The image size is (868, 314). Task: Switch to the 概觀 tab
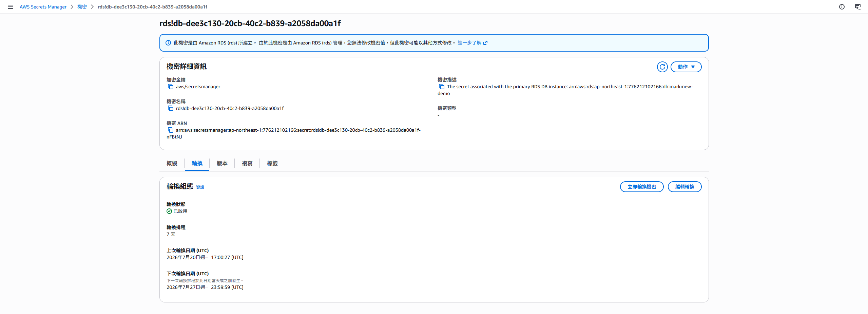click(x=172, y=163)
